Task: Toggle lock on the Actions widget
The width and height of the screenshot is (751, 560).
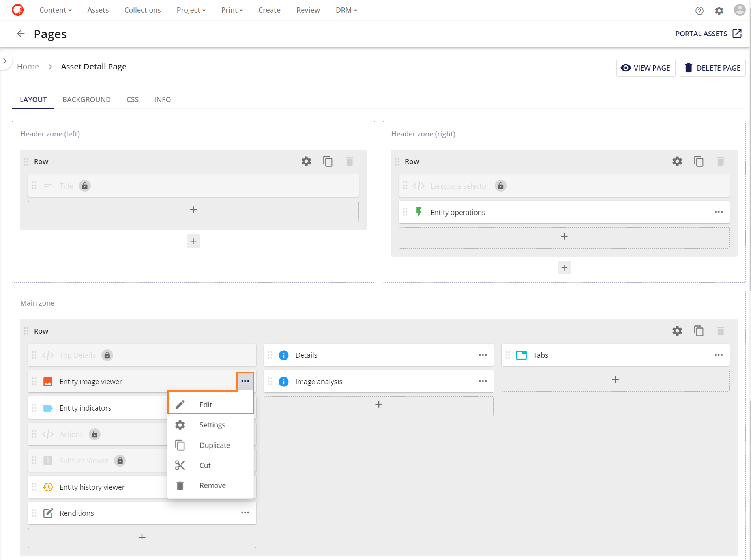Action: pyautogui.click(x=94, y=434)
